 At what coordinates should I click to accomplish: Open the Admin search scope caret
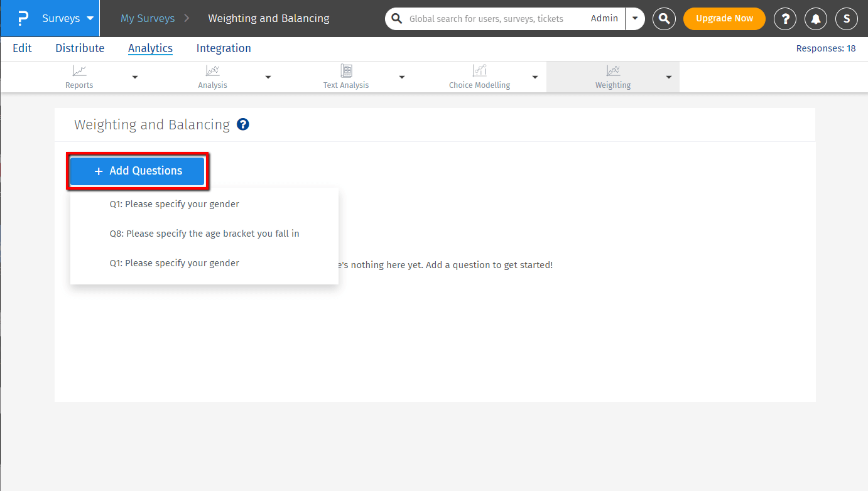pos(635,19)
